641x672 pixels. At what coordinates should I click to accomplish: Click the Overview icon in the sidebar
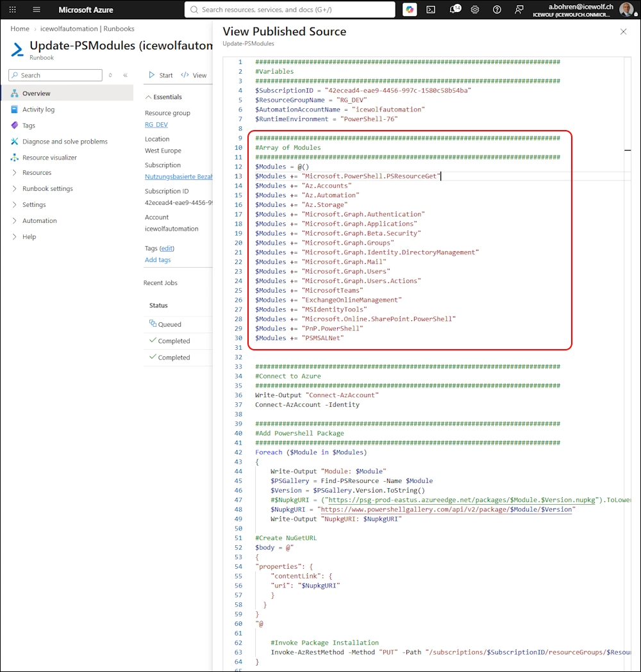15,93
